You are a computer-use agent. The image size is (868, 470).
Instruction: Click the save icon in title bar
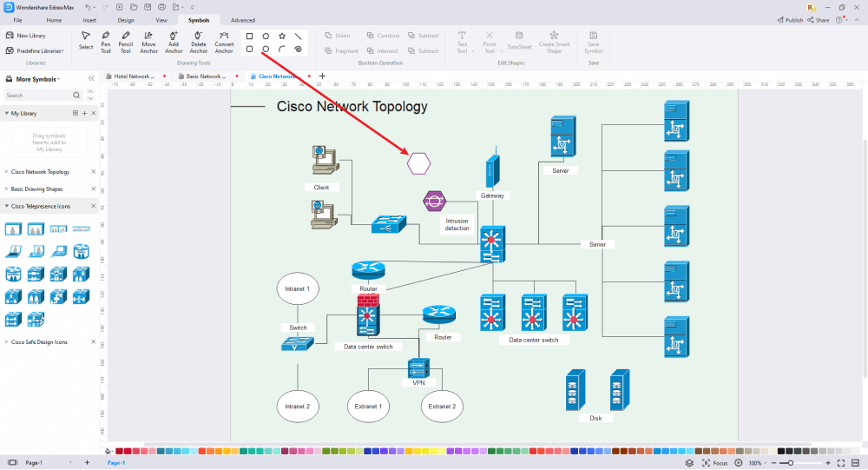click(148, 7)
